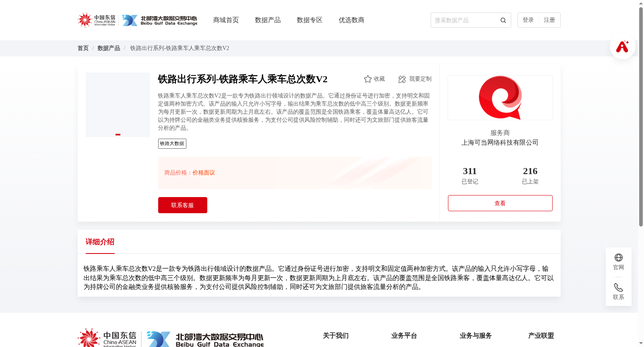Open the footer 产业联盟 heading
The width and height of the screenshot is (644, 347).
coord(541,336)
